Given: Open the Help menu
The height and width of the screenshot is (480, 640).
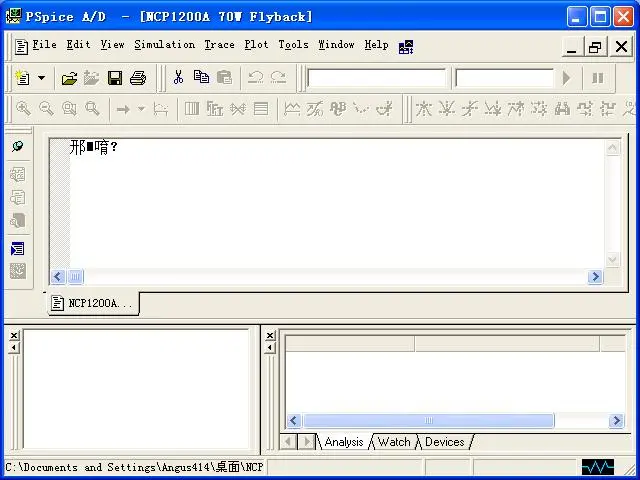Looking at the screenshot, I should pyautogui.click(x=376, y=44).
